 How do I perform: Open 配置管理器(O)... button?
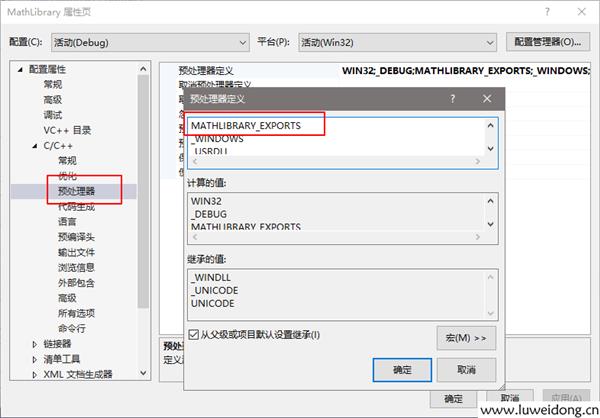coord(545,42)
